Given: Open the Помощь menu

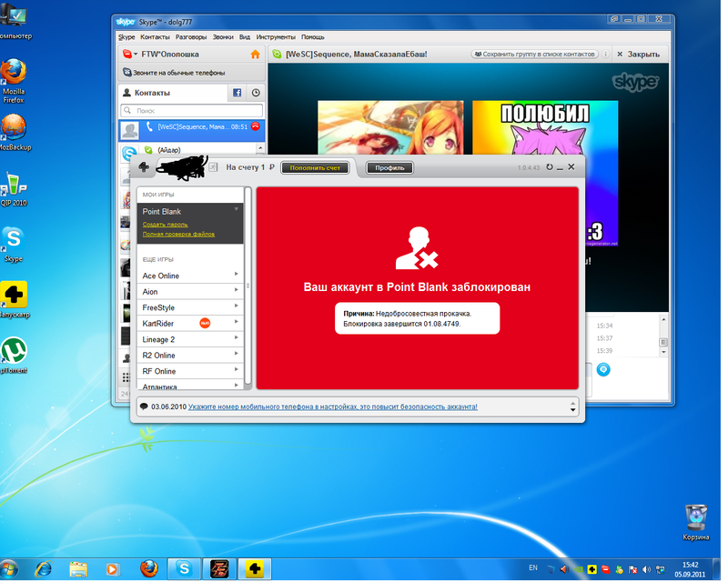Looking at the screenshot, I should [313, 37].
